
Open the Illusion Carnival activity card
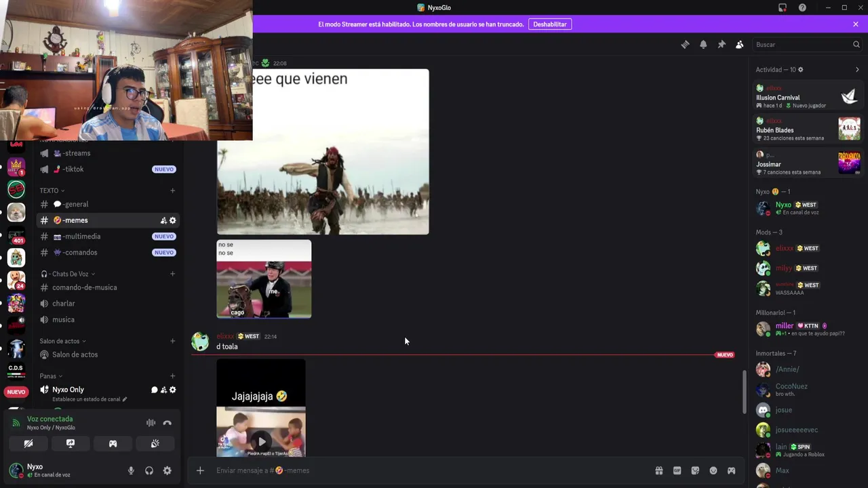tap(808, 97)
